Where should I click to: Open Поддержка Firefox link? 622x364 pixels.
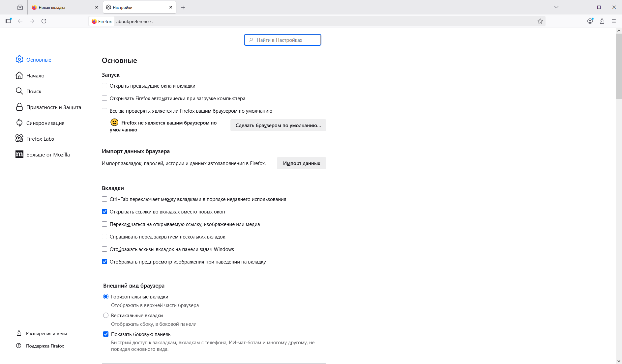[x=45, y=346]
